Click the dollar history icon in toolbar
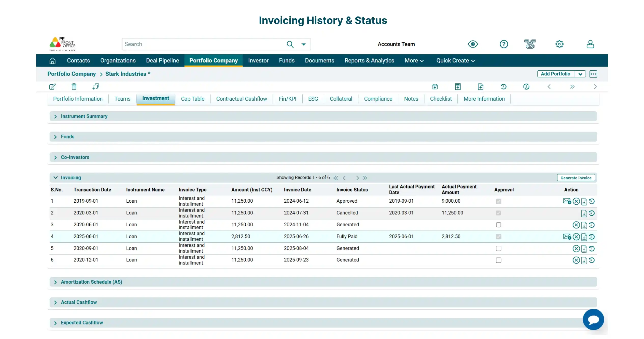Viewport: 644px width, 339px height. tap(526, 87)
